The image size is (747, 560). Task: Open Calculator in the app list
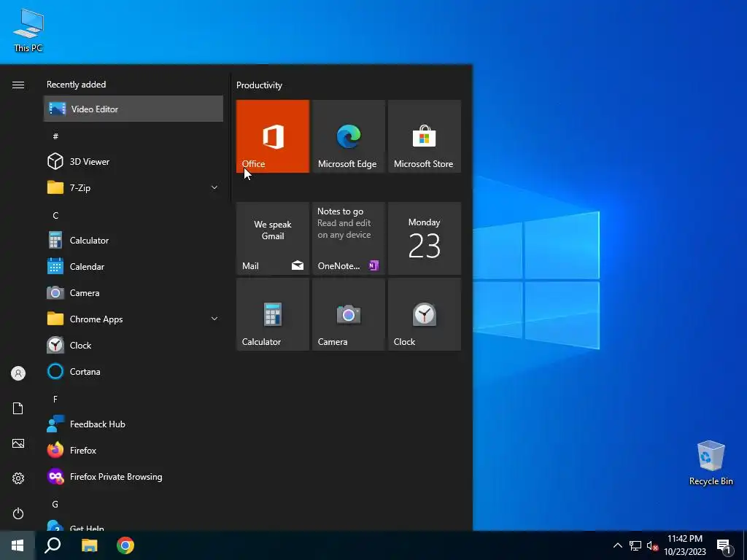tap(133, 241)
